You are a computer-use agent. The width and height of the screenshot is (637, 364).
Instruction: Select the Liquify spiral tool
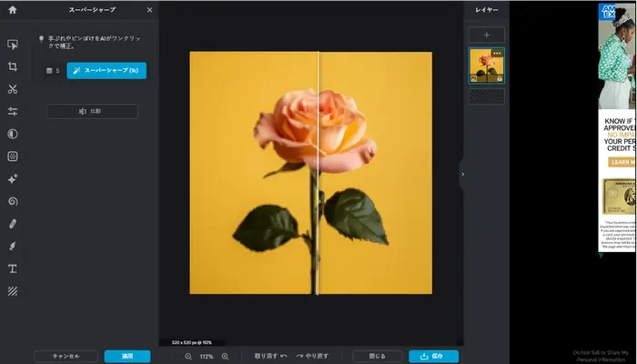click(x=13, y=201)
